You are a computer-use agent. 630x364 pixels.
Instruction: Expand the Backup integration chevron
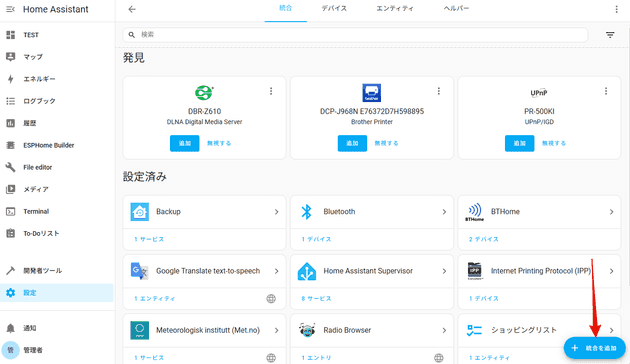tap(276, 212)
